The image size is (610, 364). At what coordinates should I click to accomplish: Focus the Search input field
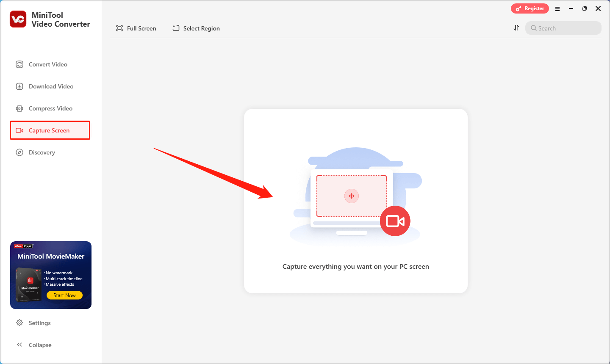pyautogui.click(x=563, y=28)
